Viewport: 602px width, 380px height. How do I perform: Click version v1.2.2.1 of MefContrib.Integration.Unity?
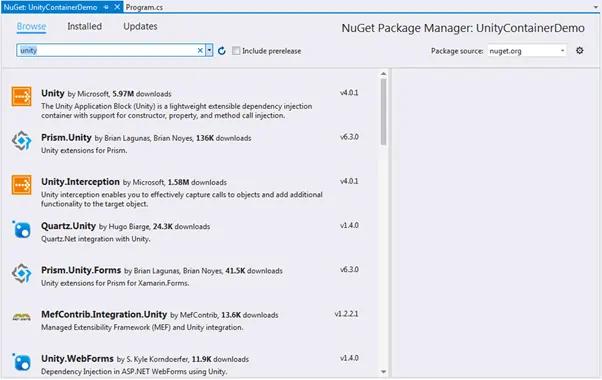point(346,314)
